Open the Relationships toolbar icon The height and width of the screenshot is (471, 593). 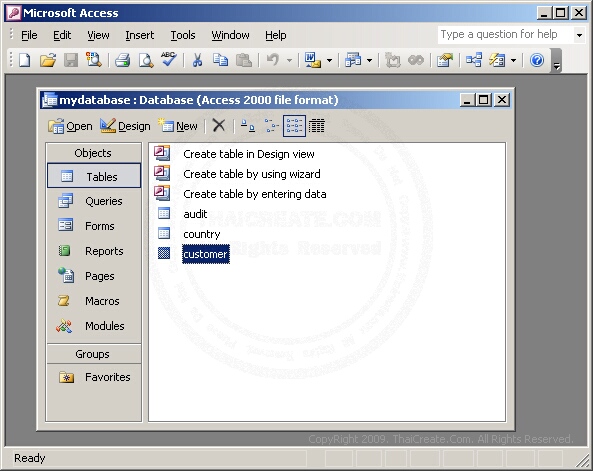tap(473, 60)
